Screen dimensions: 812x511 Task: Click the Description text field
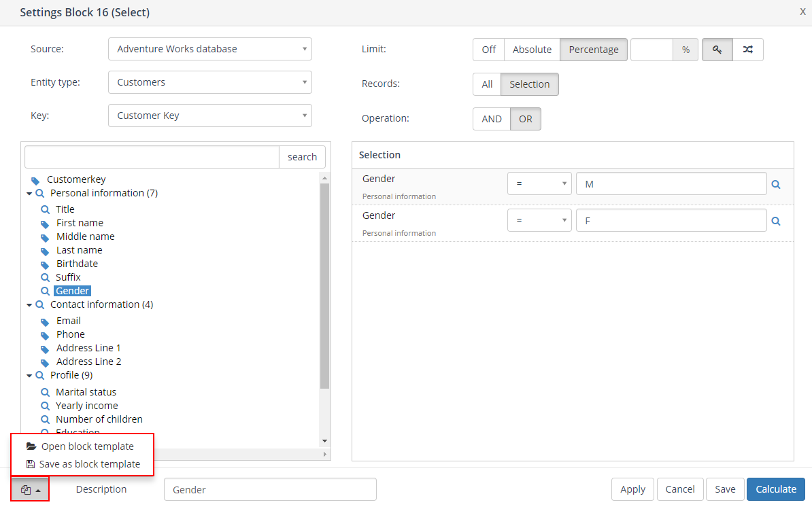[270, 489]
